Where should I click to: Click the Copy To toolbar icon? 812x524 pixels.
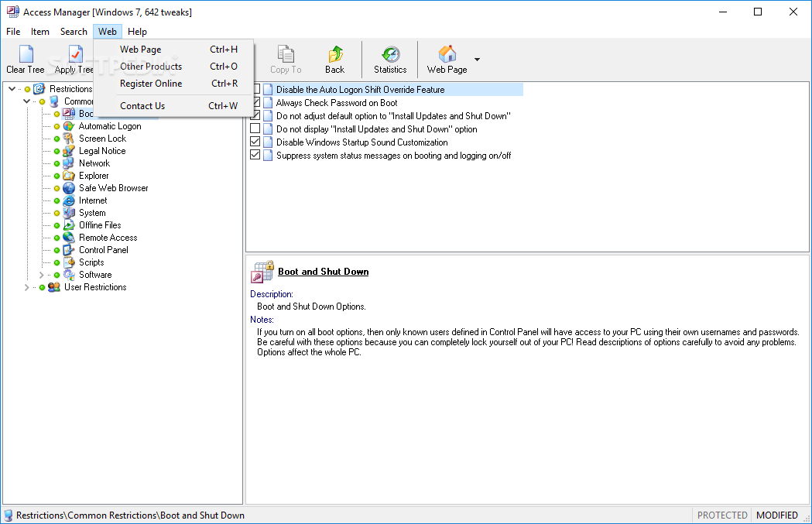coord(286,54)
